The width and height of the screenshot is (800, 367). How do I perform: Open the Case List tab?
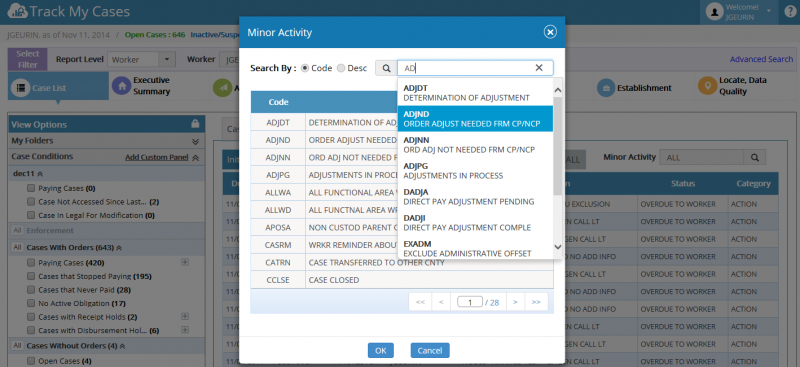tap(58, 86)
